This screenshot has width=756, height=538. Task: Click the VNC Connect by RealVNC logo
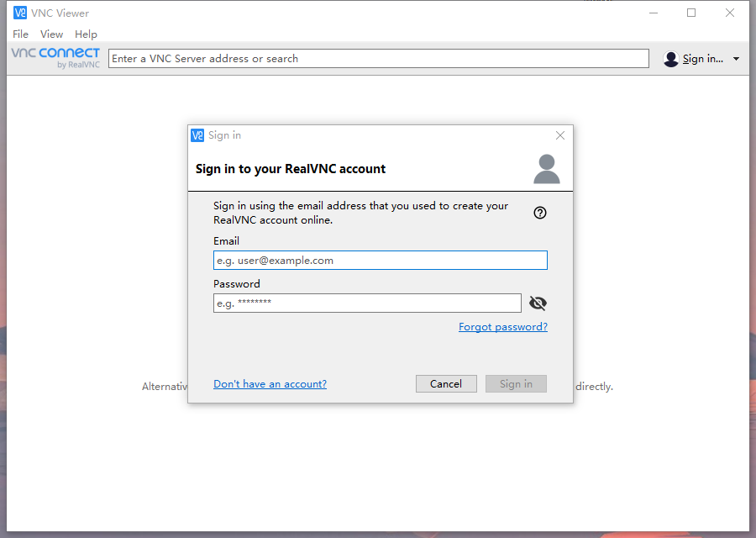pyautogui.click(x=55, y=58)
